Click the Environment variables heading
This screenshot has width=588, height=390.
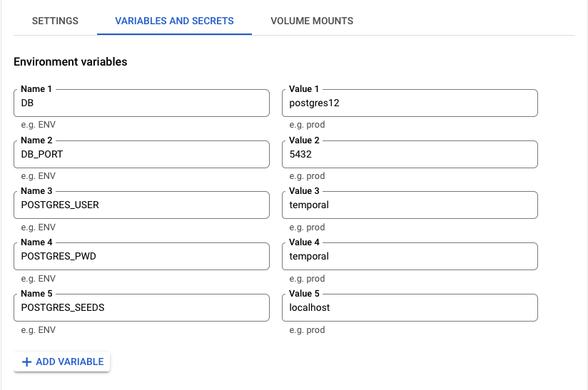click(71, 62)
